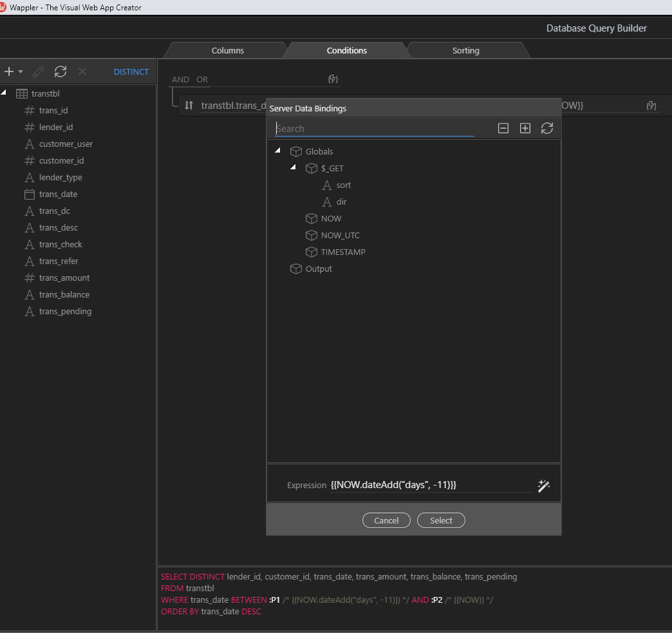
Task: Switch to the Sorting tab
Action: [466, 50]
